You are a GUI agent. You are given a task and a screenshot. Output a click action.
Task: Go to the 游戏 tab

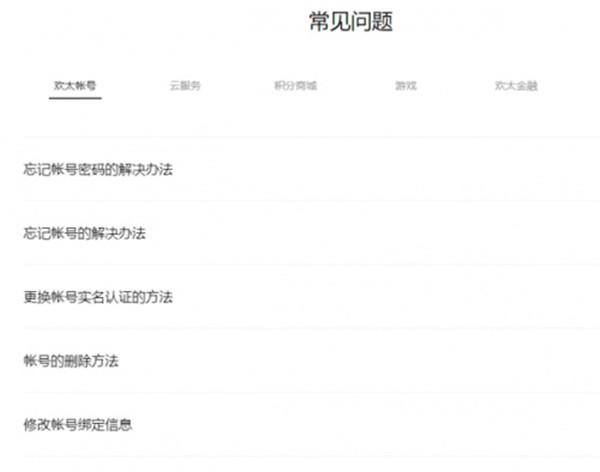406,86
